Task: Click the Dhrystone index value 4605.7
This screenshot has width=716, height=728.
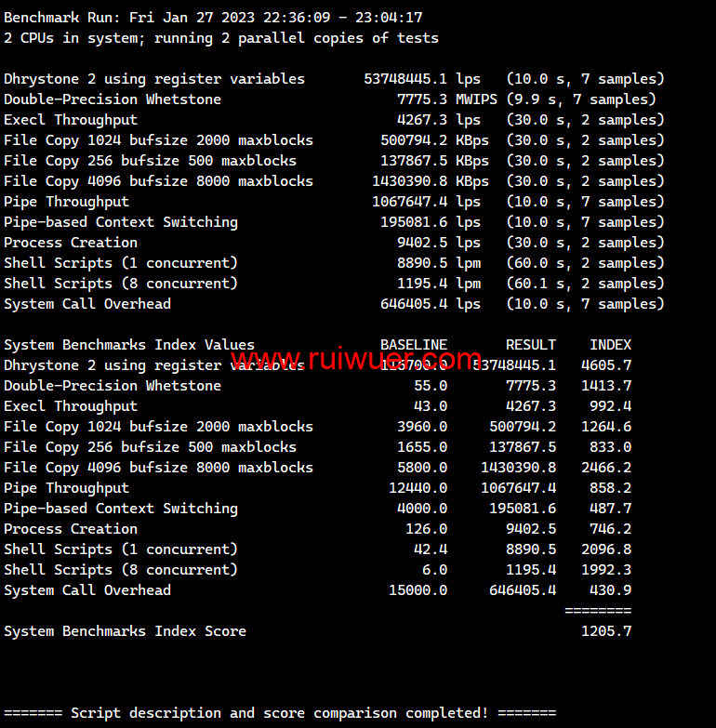Action: 606,365
